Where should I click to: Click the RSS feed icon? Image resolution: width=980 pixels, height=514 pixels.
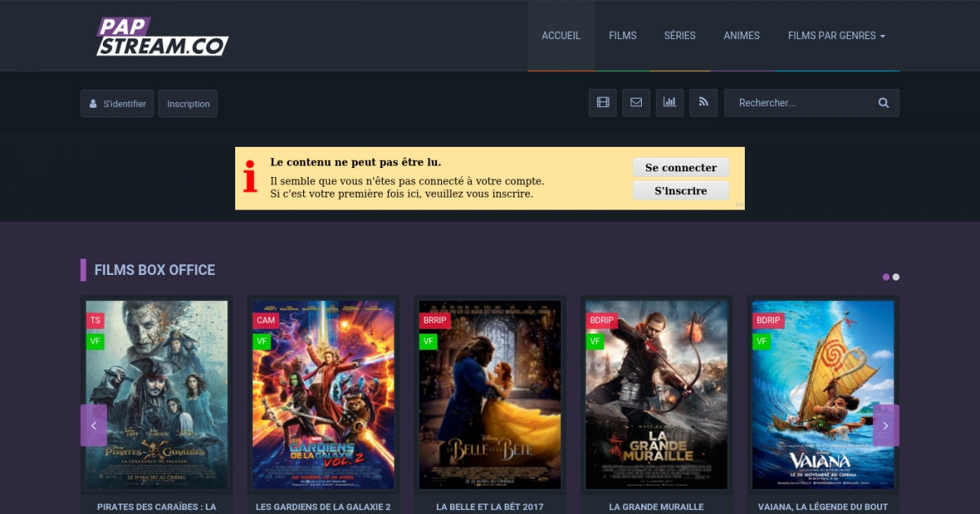[x=703, y=103]
